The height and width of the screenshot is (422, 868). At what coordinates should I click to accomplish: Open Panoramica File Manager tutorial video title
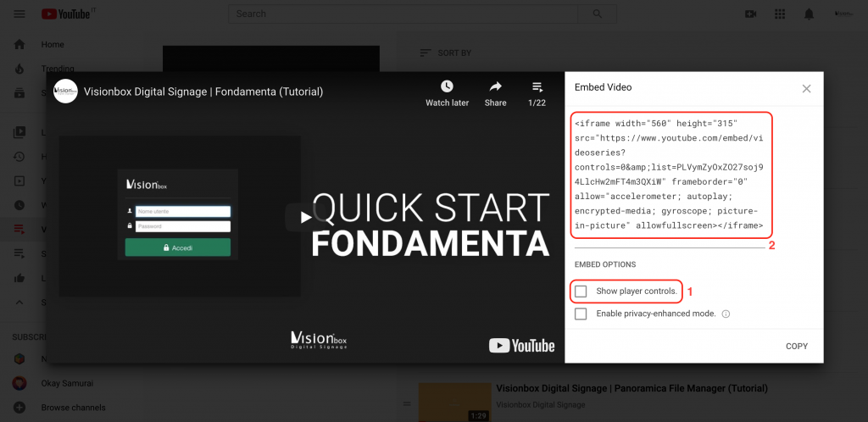click(x=632, y=388)
